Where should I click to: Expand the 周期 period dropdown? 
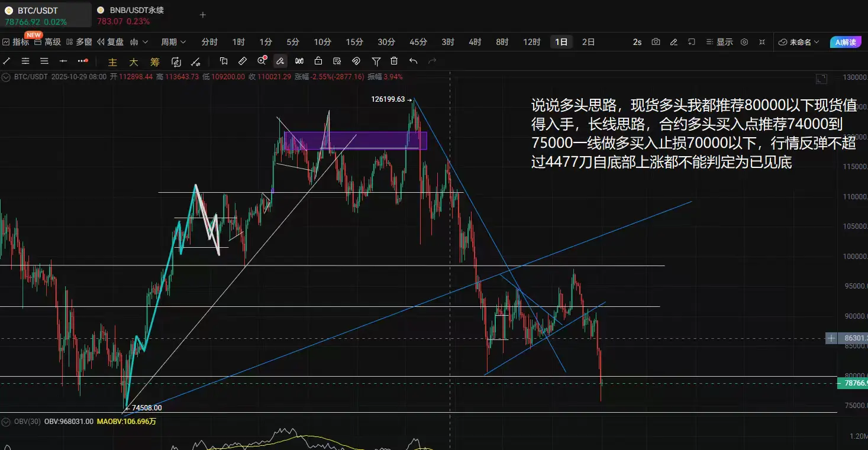173,42
